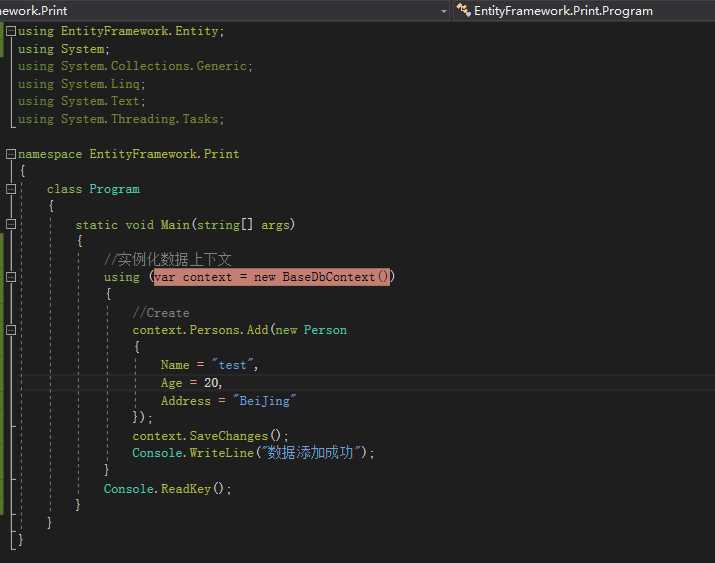Image resolution: width=715 pixels, height=563 pixels.
Task: Collapse the namespace EntityFramework.Print block
Action: pos(11,154)
